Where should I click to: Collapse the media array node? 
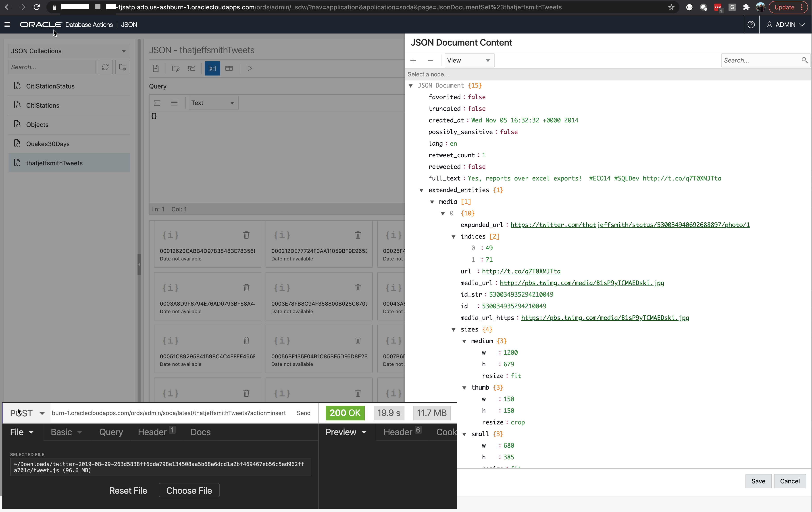tap(432, 202)
